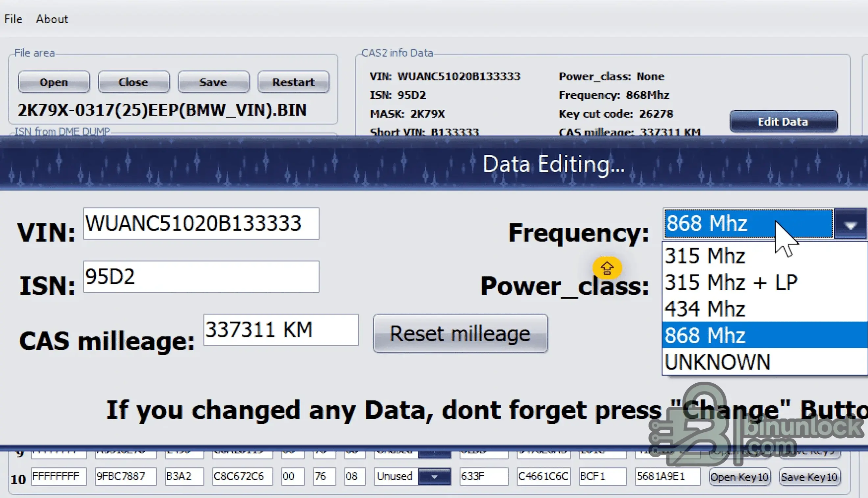
Task: Click the Frequency: 868Mhz info line
Action: click(614, 95)
